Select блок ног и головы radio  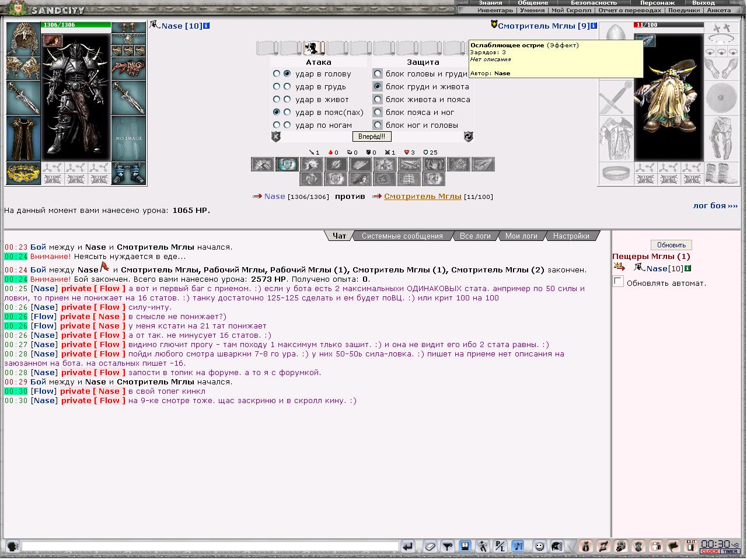[x=378, y=125]
